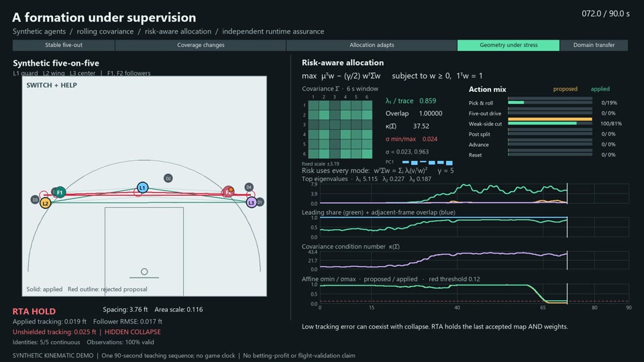Click the 'Overlap 1.00000' metric
Screen dimensions: 644x362
[414, 114]
